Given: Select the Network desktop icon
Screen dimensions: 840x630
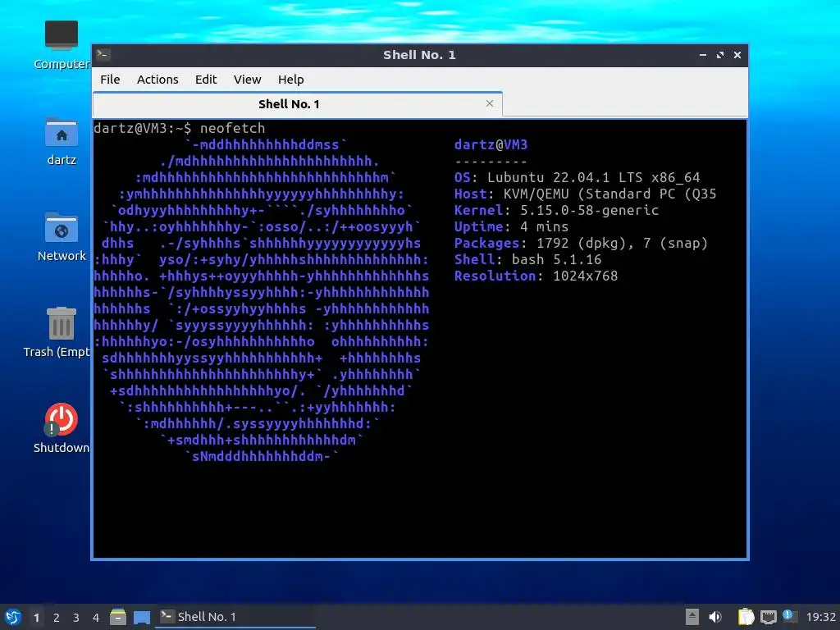Looking at the screenshot, I should (x=61, y=237).
